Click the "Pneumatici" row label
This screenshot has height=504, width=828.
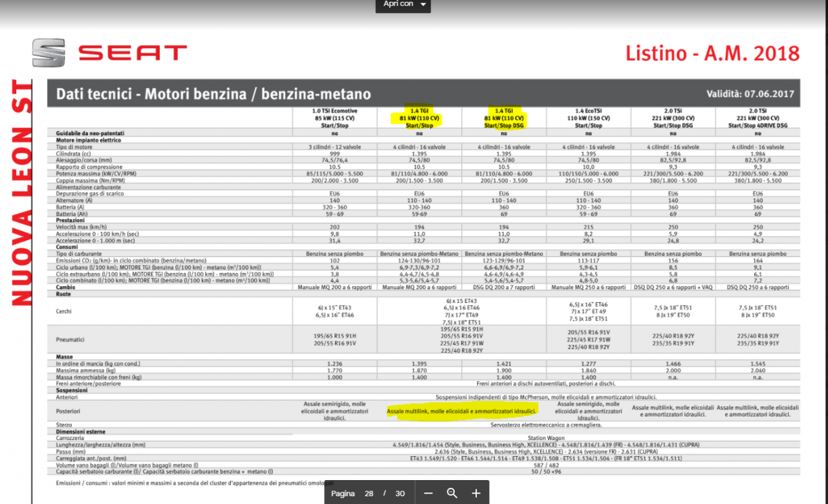click(70, 339)
